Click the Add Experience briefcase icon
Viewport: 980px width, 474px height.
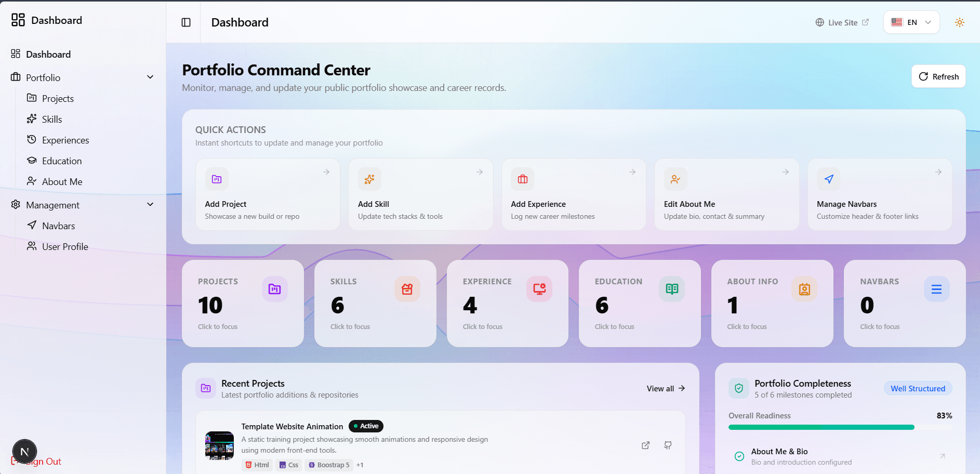[523, 179]
